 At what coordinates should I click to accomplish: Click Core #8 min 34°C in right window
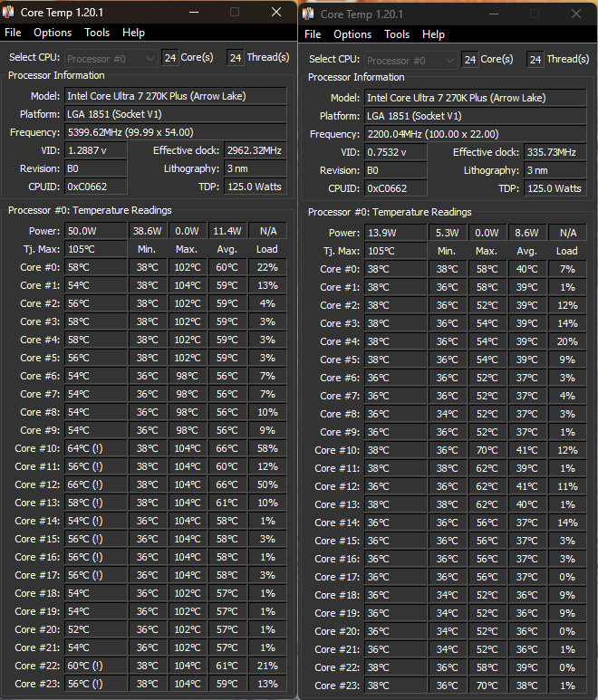[x=448, y=414]
